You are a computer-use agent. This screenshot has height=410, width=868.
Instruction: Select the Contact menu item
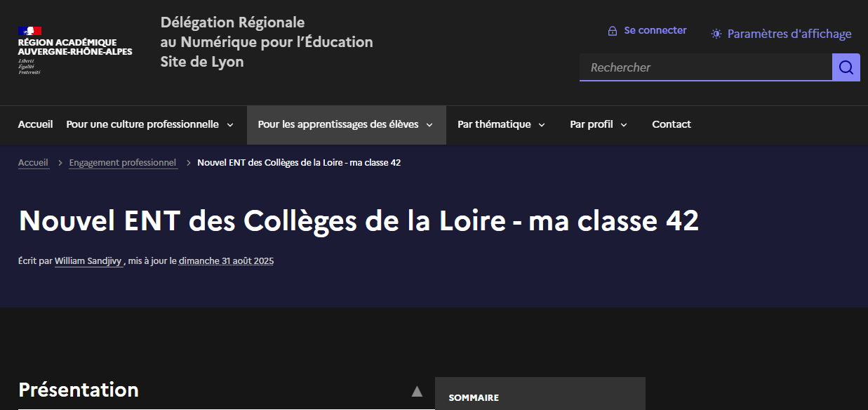pyautogui.click(x=671, y=124)
